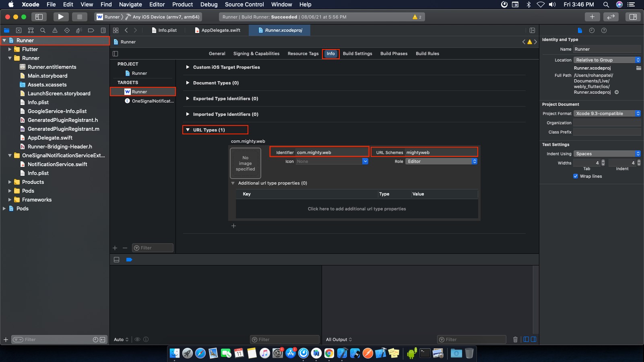This screenshot has width=644, height=362.
Task: Select the OneSignalNotification target
Action: point(149,101)
